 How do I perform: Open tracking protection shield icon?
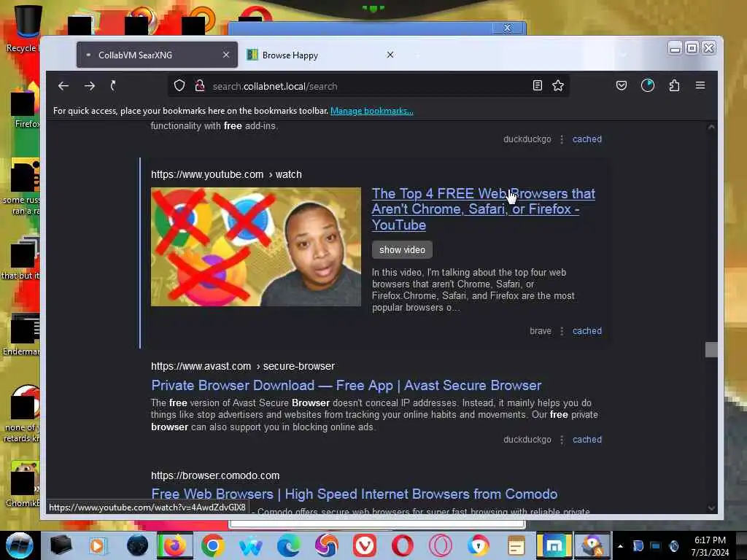pos(179,86)
